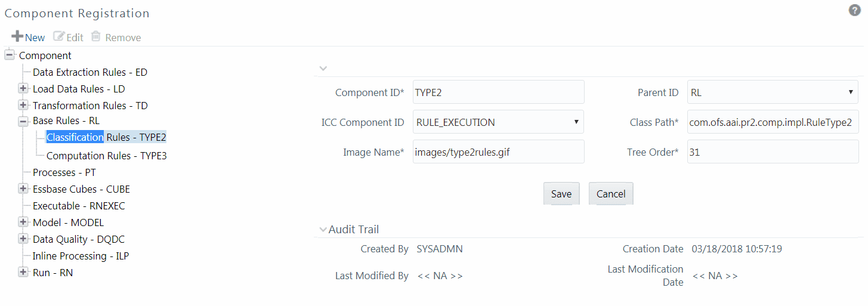Viewport: 868px width, 306px height.
Task: Click the Edit pencil icon
Action: [58, 36]
